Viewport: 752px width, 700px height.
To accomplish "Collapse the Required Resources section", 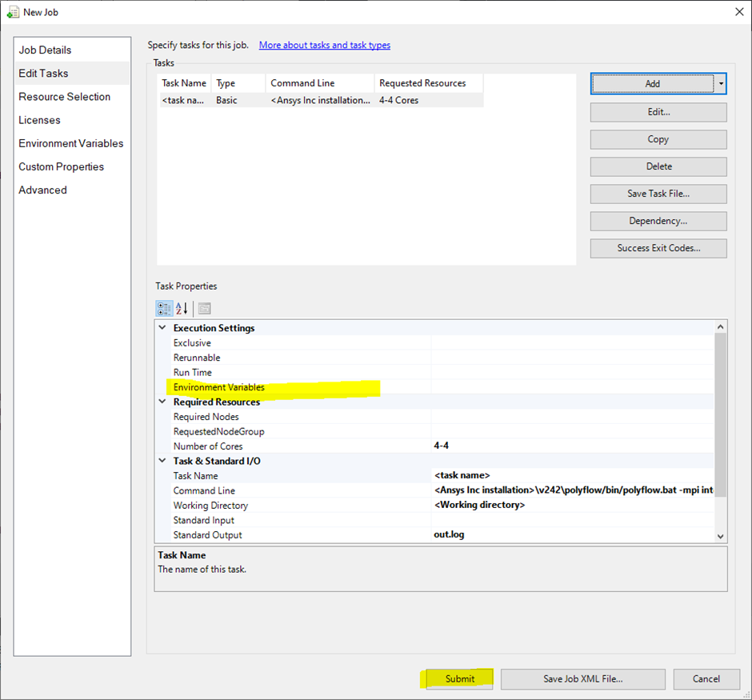I will 163,402.
